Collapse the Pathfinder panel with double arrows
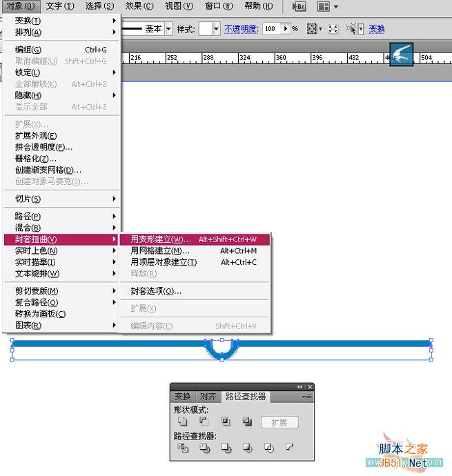This screenshot has width=452, height=476. pyautogui.click(x=300, y=387)
